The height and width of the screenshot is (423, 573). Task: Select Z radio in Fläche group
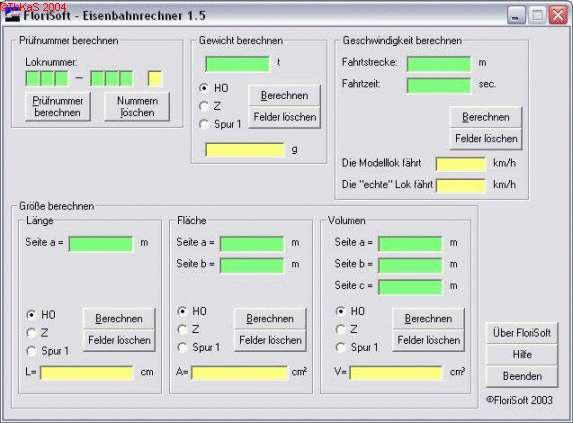click(x=182, y=329)
